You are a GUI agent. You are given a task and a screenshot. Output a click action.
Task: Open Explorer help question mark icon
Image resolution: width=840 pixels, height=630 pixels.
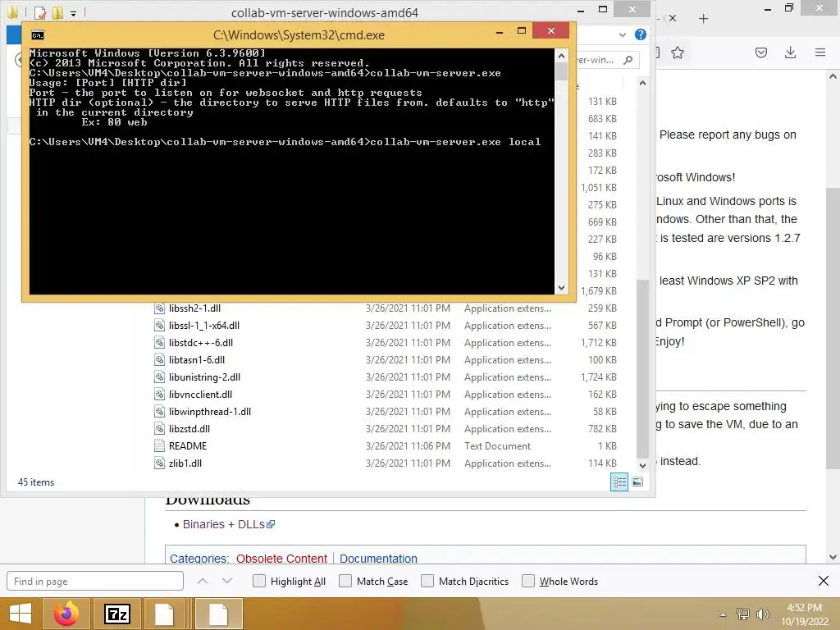(x=640, y=34)
